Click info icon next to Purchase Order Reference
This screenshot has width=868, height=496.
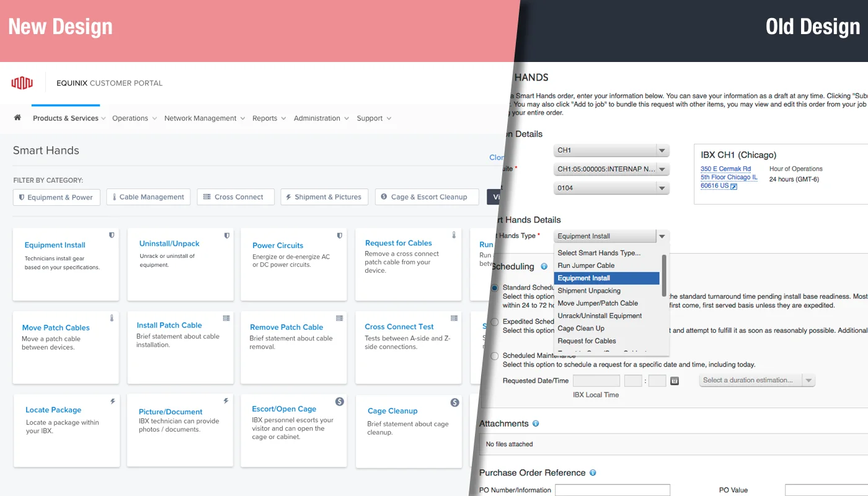[593, 472]
